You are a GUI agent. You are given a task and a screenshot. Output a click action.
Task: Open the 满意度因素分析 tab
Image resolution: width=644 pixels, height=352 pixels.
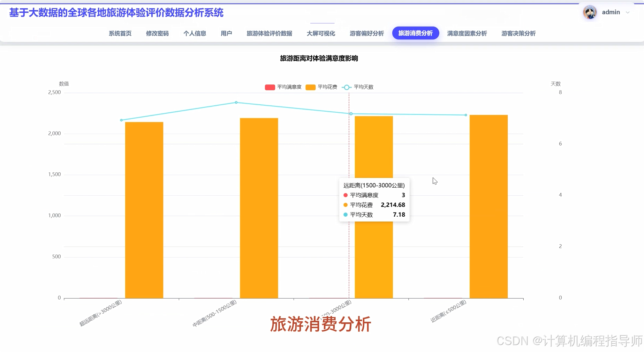pyautogui.click(x=467, y=33)
